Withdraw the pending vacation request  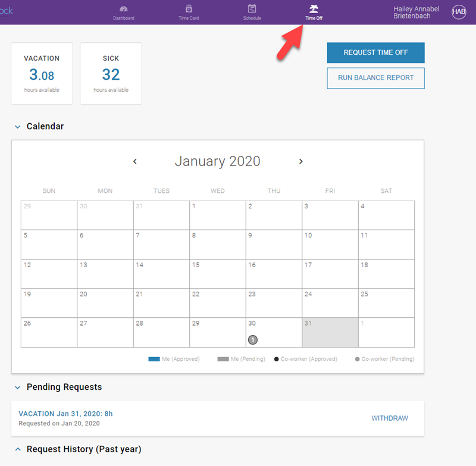390,418
